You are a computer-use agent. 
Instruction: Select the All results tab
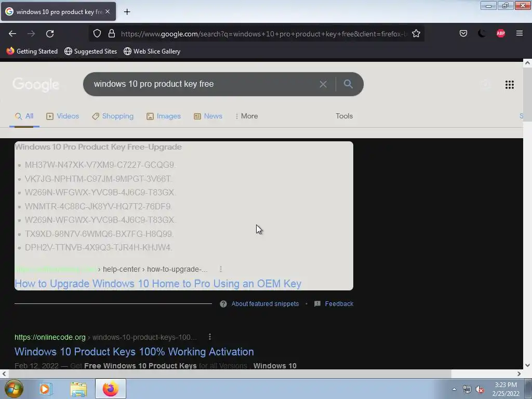point(24,116)
